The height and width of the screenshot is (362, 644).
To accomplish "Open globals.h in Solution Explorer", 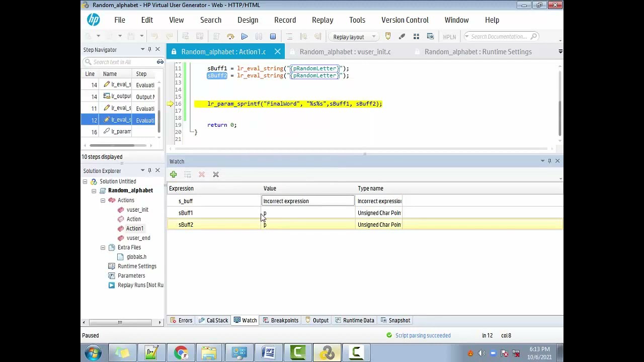I will (x=136, y=257).
